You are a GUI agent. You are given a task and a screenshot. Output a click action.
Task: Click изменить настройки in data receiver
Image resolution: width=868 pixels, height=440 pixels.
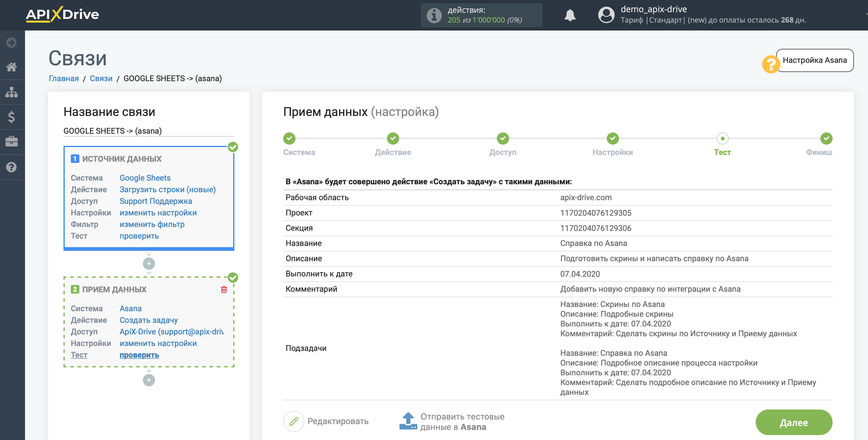tap(158, 343)
